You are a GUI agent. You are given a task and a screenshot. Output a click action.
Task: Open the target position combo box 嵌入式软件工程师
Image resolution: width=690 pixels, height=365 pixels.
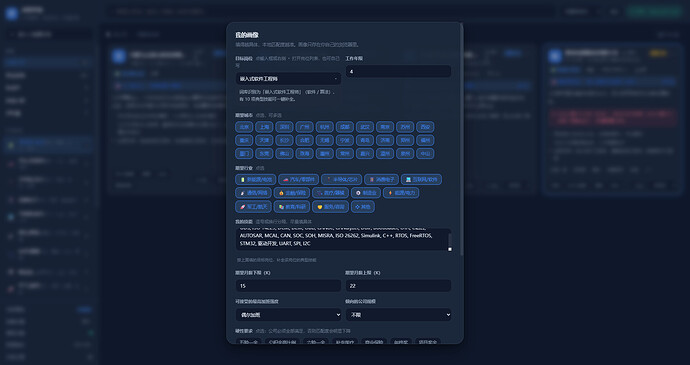coord(288,79)
